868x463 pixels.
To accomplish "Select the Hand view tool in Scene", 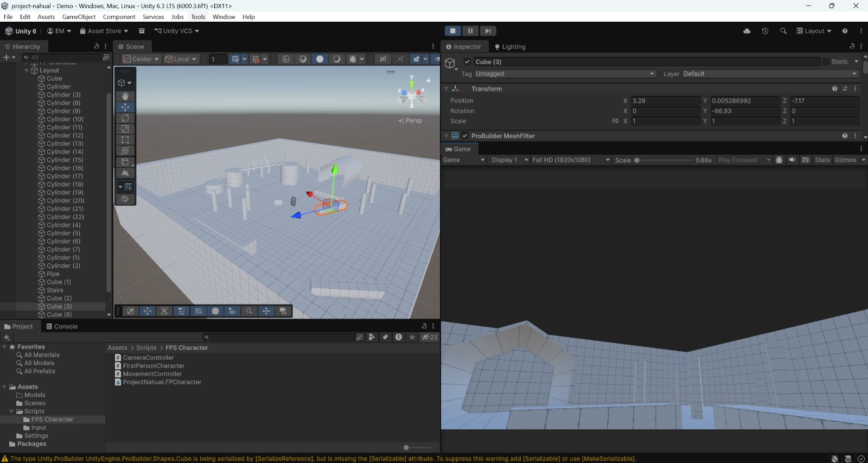I will pos(125,96).
